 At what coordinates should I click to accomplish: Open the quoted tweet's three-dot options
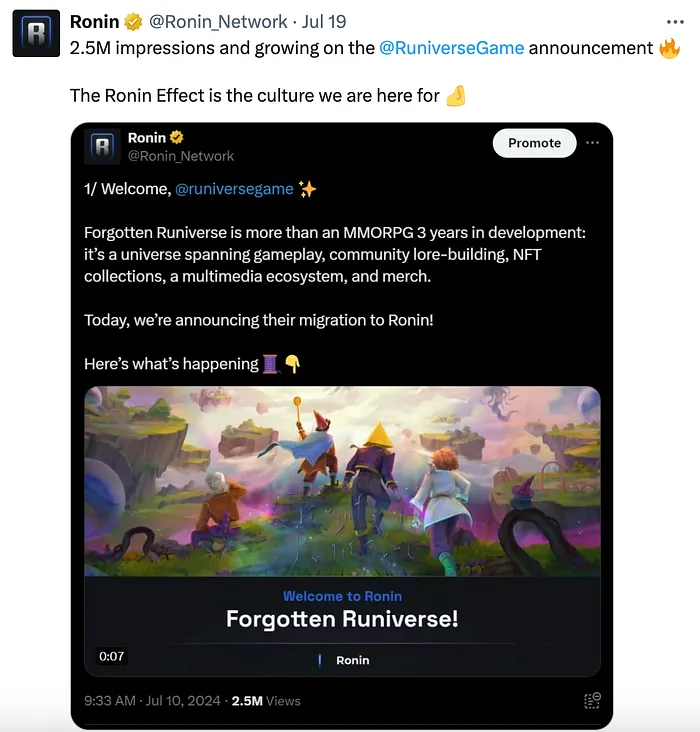point(592,143)
